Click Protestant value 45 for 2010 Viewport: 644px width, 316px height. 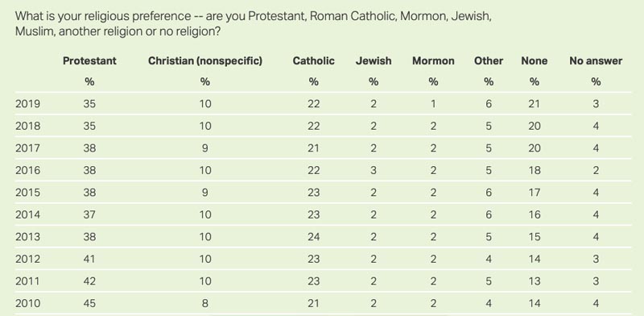[x=89, y=304]
